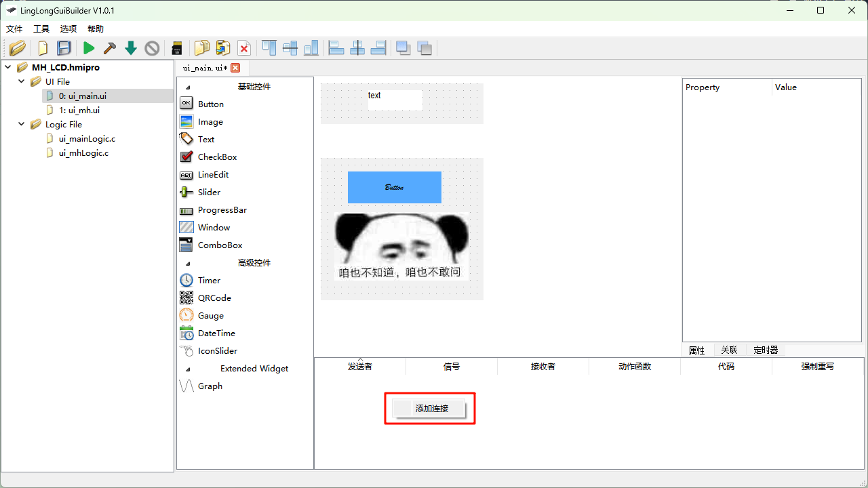Collapse the Logic File folder
This screenshot has height=488, width=868.
(21, 125)
